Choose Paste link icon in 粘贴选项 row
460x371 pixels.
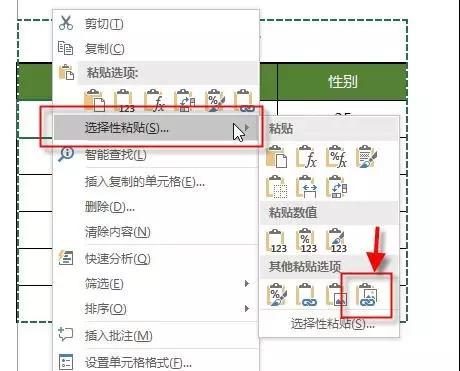pos(245,101)
